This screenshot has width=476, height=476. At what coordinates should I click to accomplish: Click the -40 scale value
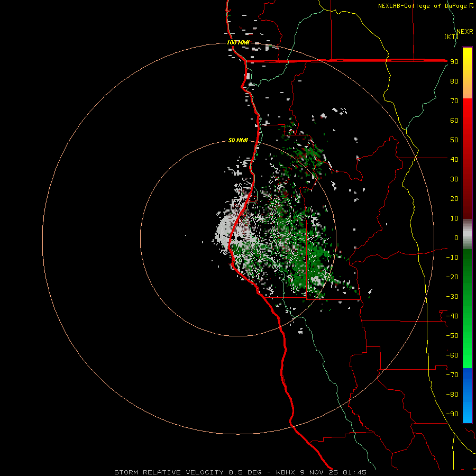pos(452,316)
